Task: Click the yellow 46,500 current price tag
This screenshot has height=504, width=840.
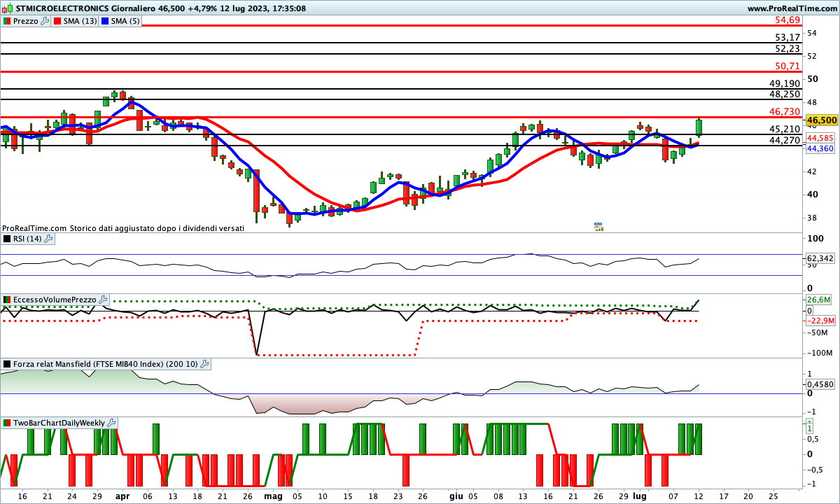Action: (822, 120)
